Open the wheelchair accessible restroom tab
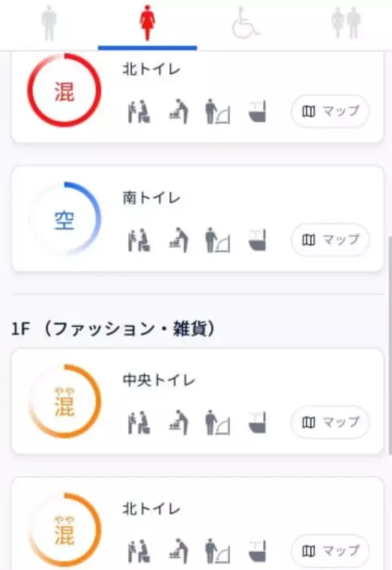Viewport: 392px width, 570px height. pos(246,24)
